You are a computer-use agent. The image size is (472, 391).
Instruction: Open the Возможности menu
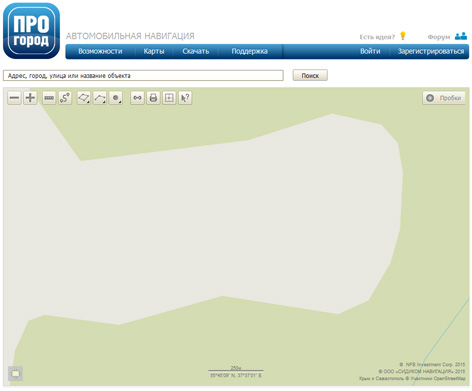coord(100,51)
